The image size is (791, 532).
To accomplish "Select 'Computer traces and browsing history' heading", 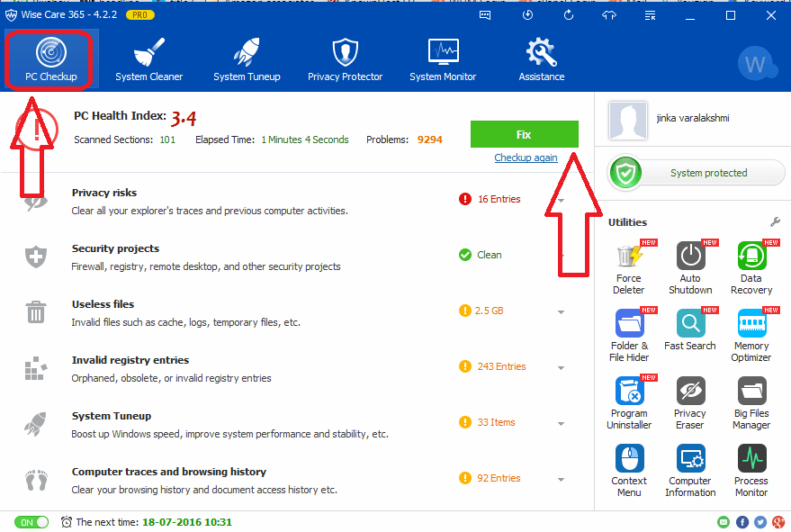I will (x=169, y=472).
